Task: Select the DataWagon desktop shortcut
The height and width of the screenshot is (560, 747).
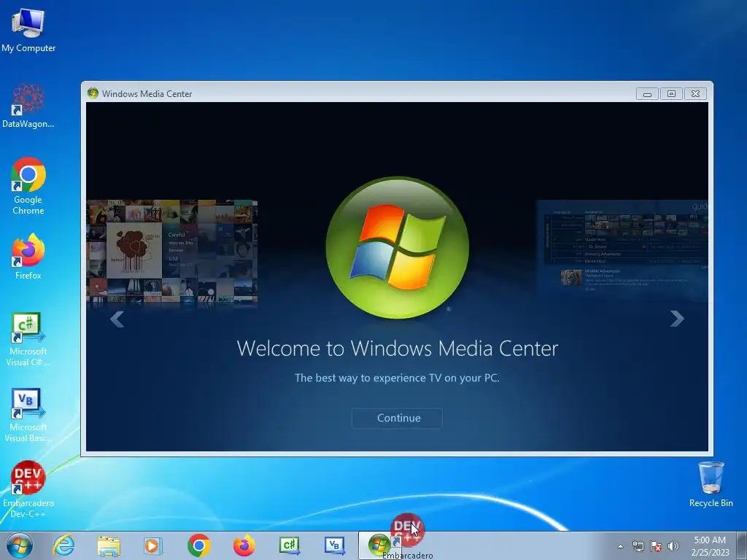Action: pos(28,106)
